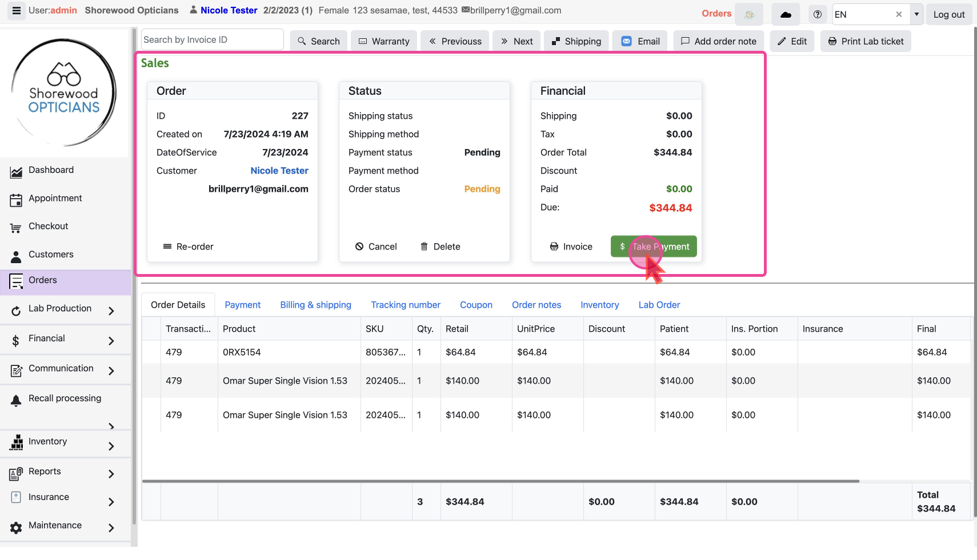The height and width of the screenshot is (560, 977).
Task: Click the cloud icon in header
Action: click(x=786, y=14)
